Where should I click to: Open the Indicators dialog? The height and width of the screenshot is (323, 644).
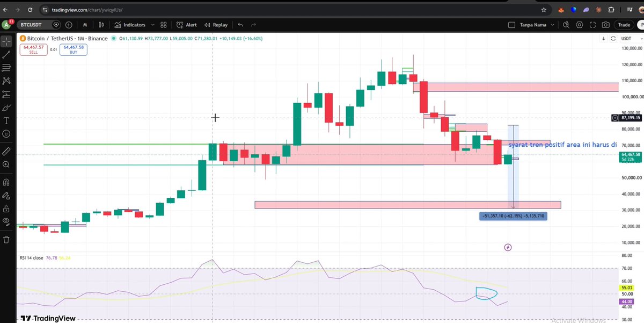click(x=130, y=25)
